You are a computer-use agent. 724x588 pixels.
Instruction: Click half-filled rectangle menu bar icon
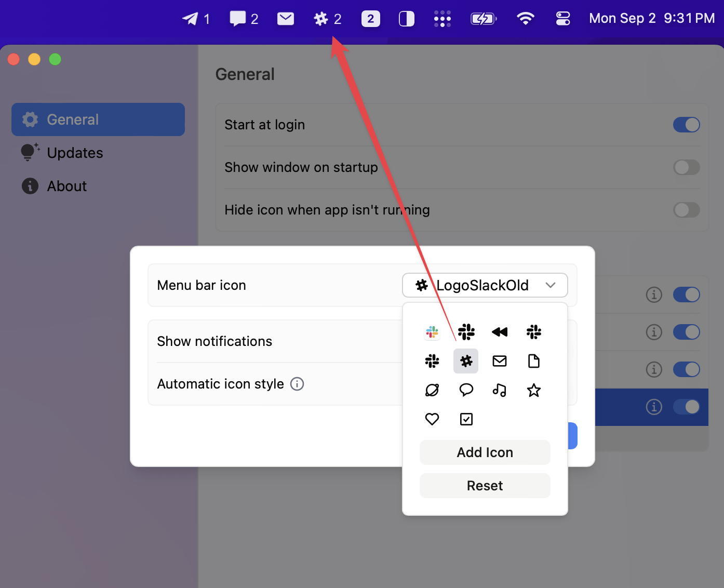click(407, 19)
